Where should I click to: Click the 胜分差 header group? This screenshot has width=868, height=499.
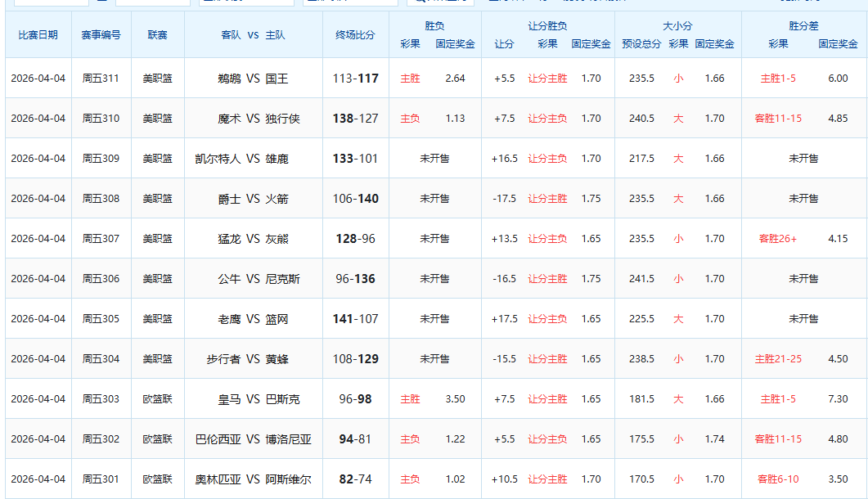(803, 26)
